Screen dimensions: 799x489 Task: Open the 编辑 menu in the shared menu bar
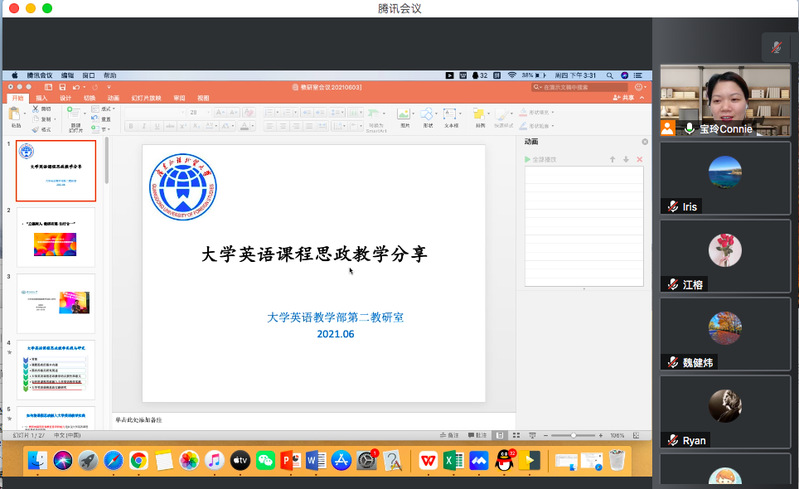point(67,75)
